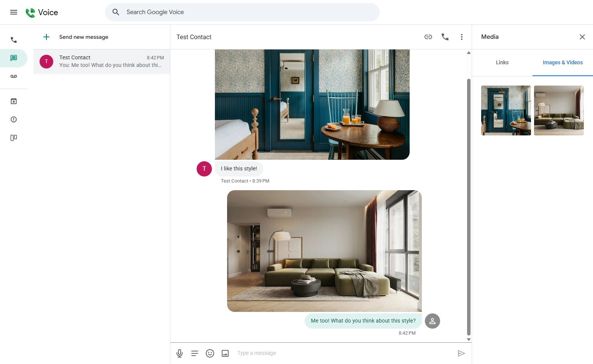Call Test Contact using phone icon
This screenshot has width=593, height=364.
[x=445, y=37]
